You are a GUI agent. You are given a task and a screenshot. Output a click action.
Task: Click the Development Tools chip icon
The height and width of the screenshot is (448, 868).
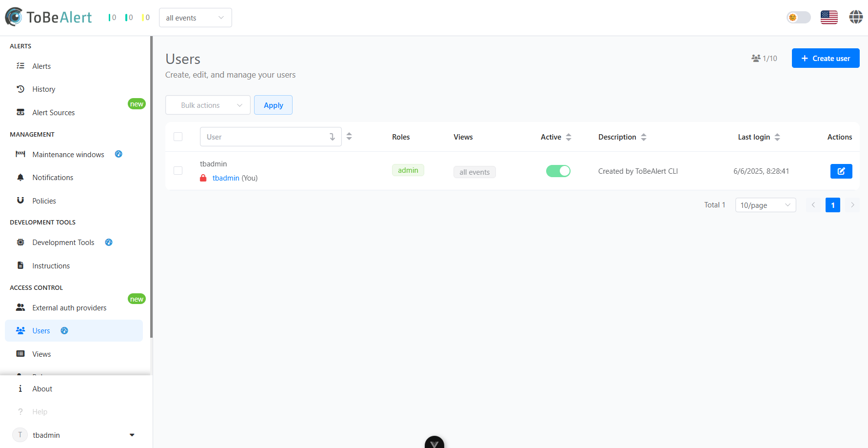pyautogui.click(x=20, y=242)
